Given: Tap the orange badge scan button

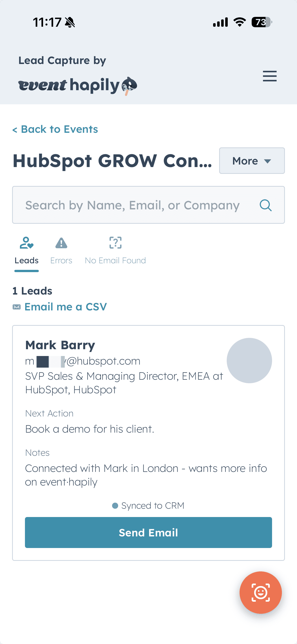Looking at the screenshot, I should pyautogui.click(x=260, y=592).
